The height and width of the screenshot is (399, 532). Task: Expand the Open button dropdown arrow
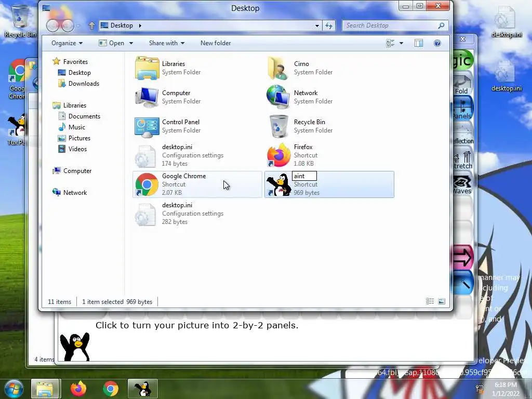[x=131, y=43]
